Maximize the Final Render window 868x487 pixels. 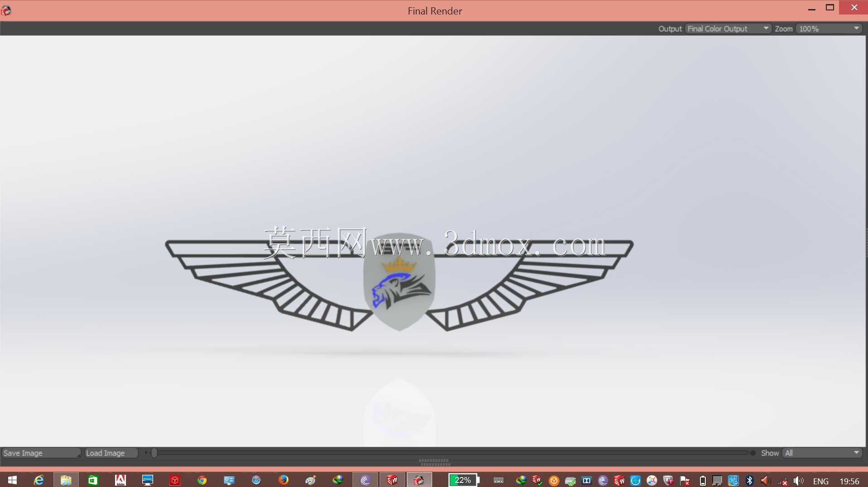[830, 8]
